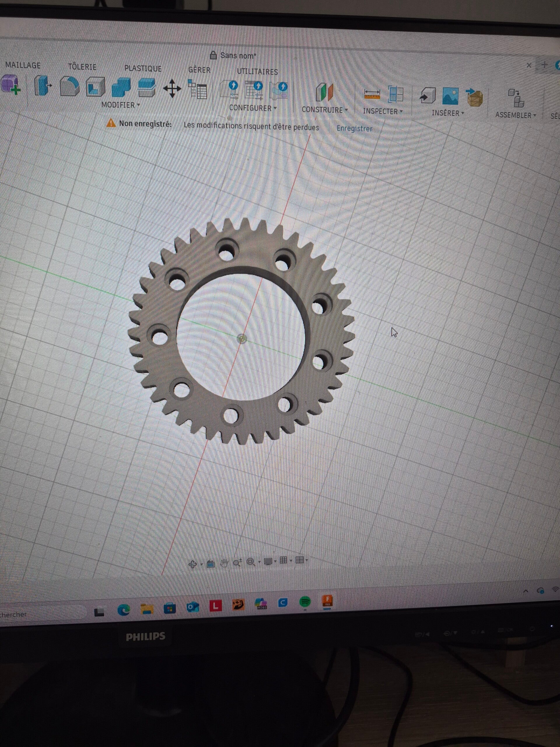This screenshot has width=560, height=747.
Task: Open File Explorer from the taskbar
Action: pyautogui.click(x=147, y=609)
